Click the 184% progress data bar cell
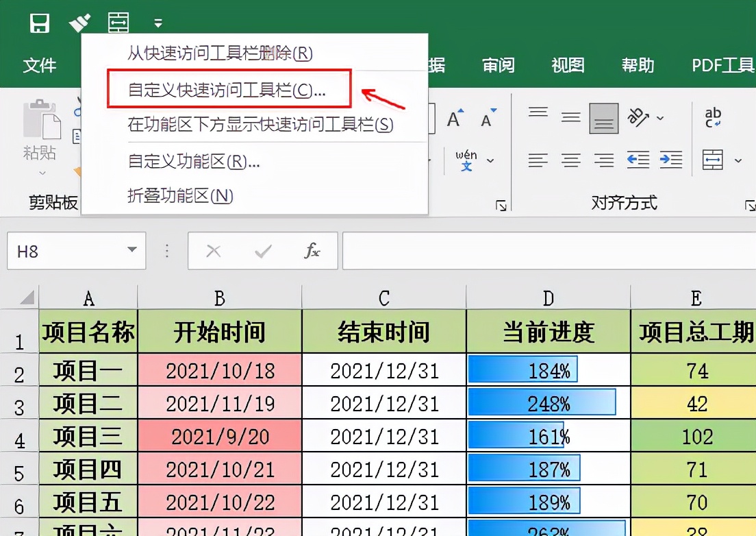This screenshot has height=536, width=756. point(549,371)
